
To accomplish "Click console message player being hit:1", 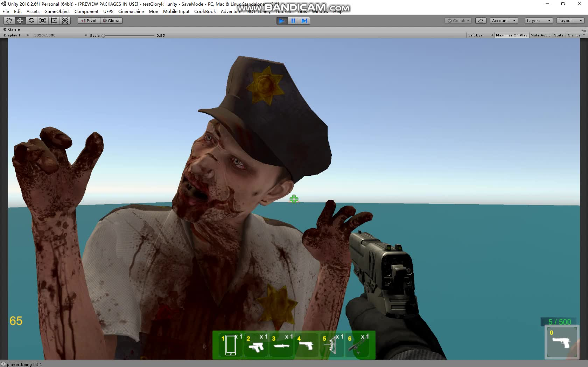I will [x=24, y=364].
